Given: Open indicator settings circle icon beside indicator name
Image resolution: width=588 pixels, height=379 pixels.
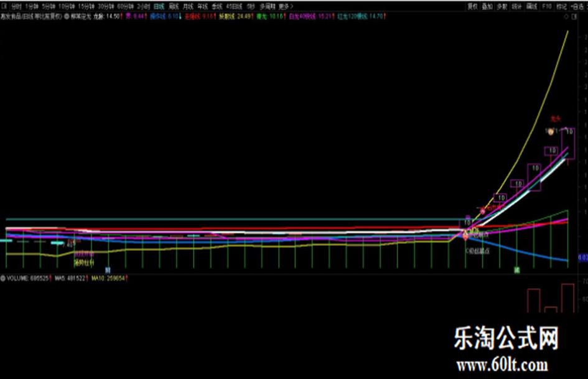Looking at the screenshot, I should (67, 17).
